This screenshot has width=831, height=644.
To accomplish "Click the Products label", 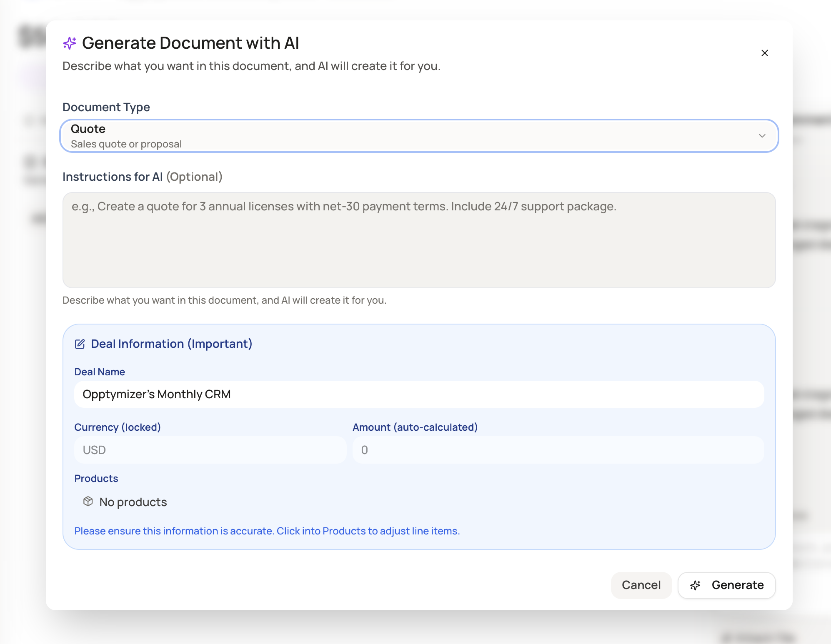I will [96, 478].
